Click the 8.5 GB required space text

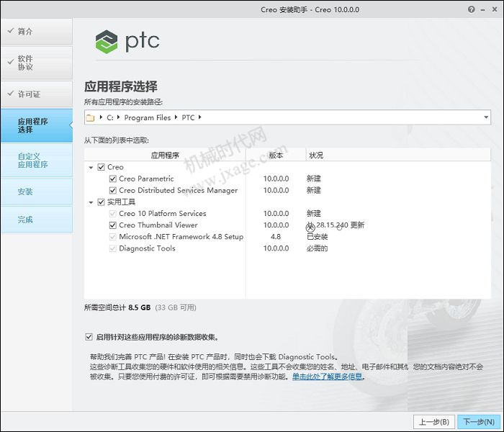click(140, 307)
